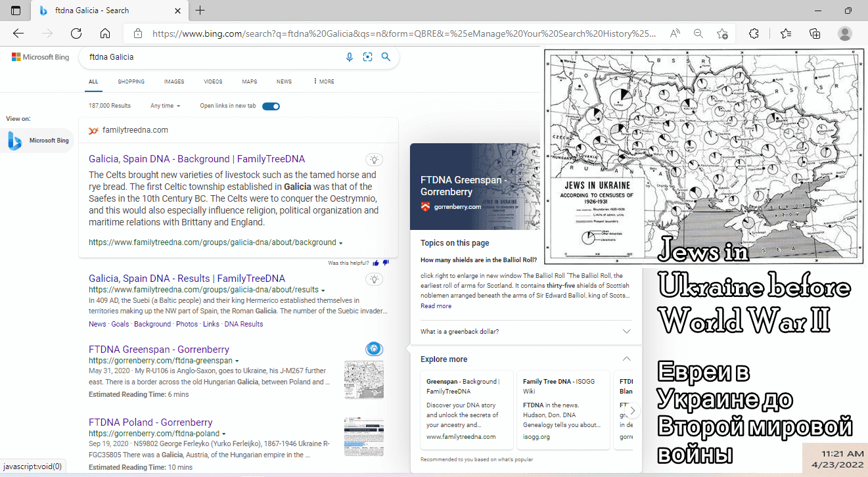Click the Zoom out magnifier icon
This screenshot has width=868, height=477.
tap(698, 34)
